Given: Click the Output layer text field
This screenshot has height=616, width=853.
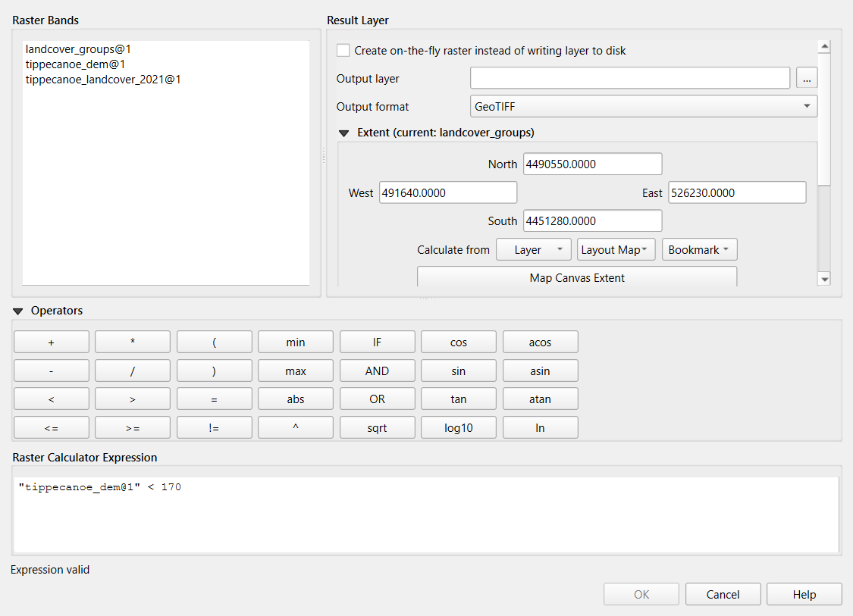Looking at the screenshot, I should tap(630, 78).
